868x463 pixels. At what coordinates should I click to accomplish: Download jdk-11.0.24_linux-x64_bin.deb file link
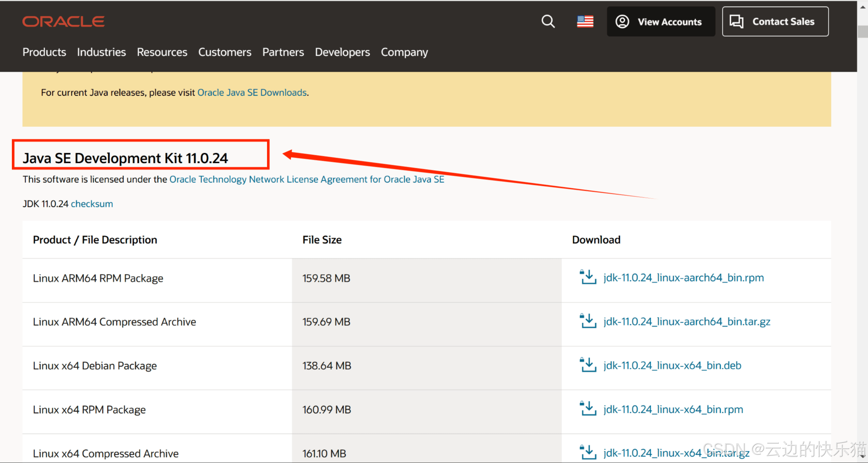click(672, 365)
